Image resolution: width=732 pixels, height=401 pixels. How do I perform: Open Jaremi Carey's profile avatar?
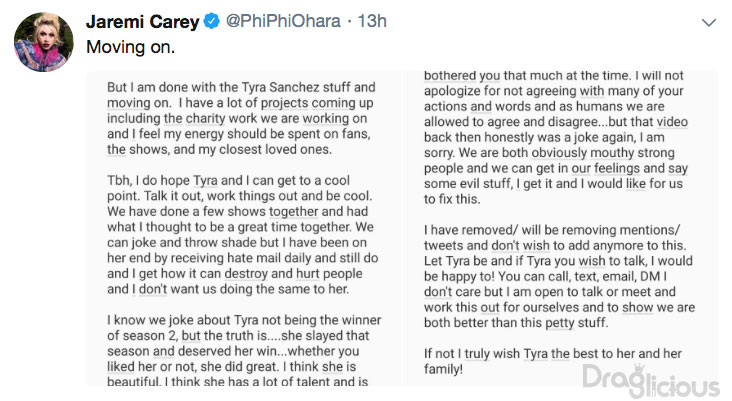coord(43,42)
